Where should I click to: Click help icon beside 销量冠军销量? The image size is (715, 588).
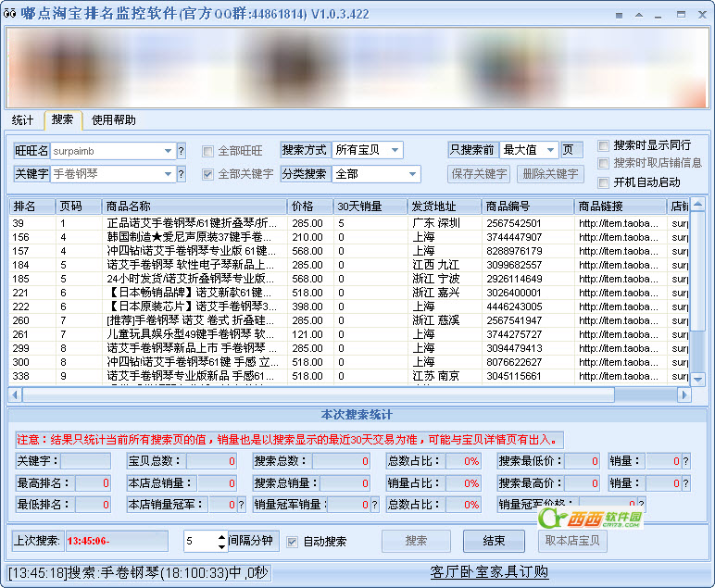[x=374, y=505]
